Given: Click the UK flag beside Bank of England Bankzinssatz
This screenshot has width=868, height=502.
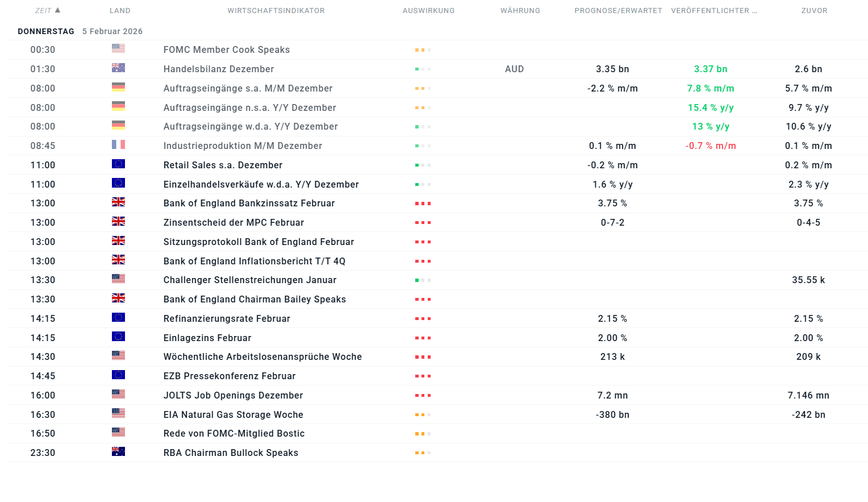Looking at the screenshot, I should click(x=118, y=202).
